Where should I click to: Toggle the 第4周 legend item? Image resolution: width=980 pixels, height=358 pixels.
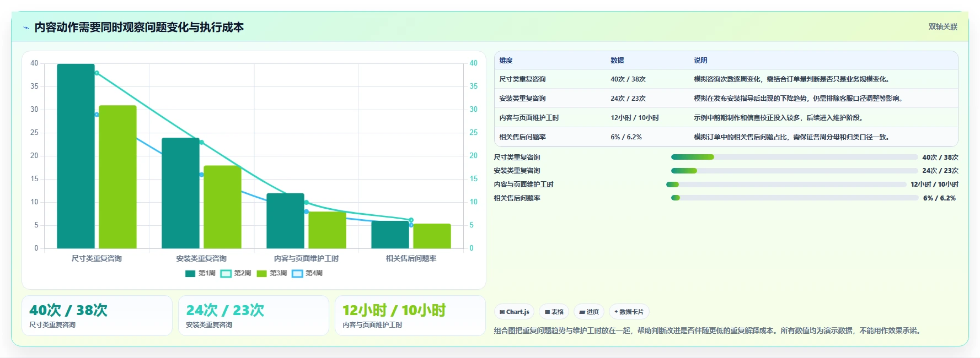(x=307, y=273)
